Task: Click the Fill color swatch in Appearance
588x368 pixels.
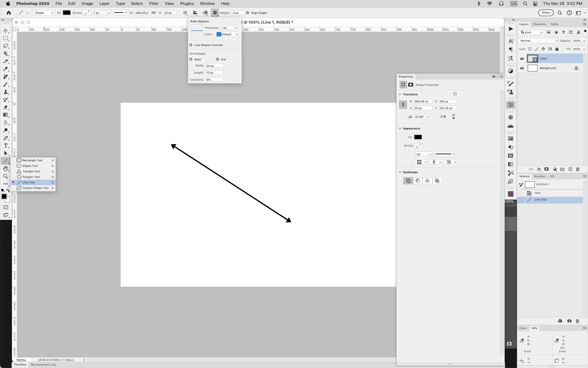Action: 418,137
